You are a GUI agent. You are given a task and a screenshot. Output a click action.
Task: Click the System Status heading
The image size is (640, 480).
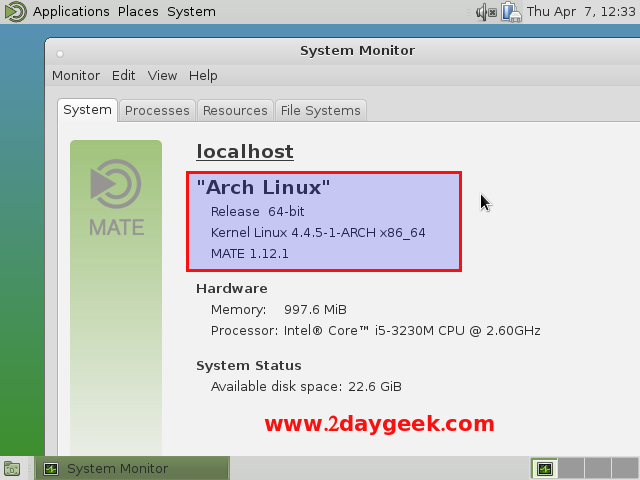tap(249, 365)
